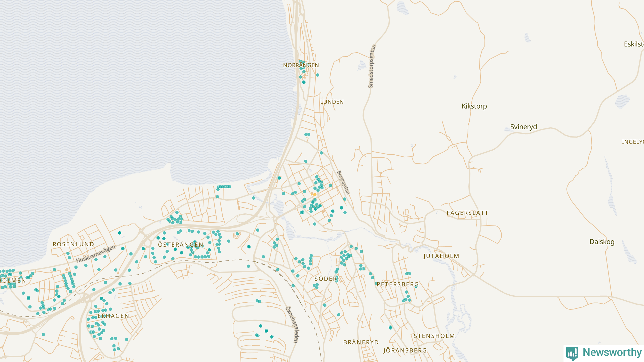644x362 pixels.
Task: Click the ÖSTERÄNGEN district label
Action: (x=181, y=245)
